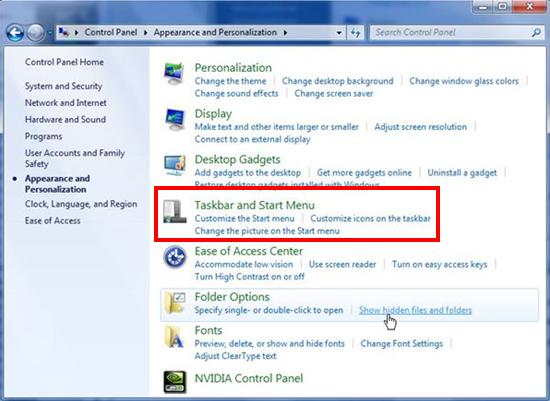
Task: Open User Accounts and Family Safety
Action: tap(75, 158)
